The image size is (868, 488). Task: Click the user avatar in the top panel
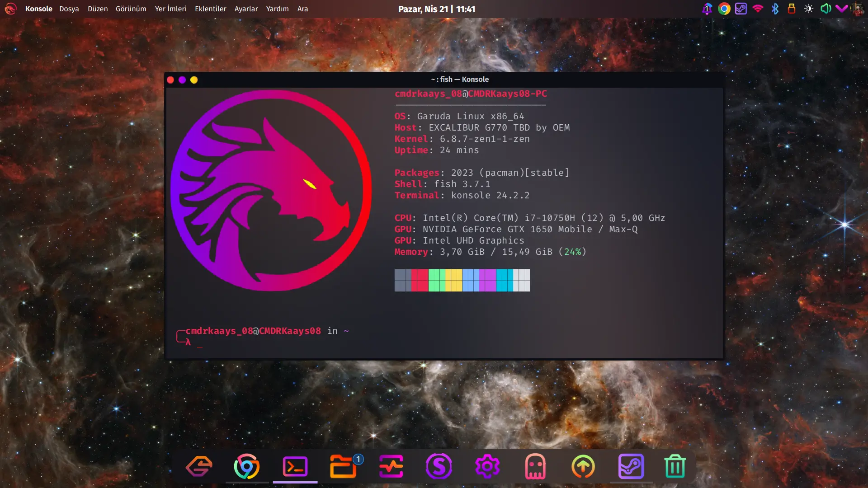point(858,9)
